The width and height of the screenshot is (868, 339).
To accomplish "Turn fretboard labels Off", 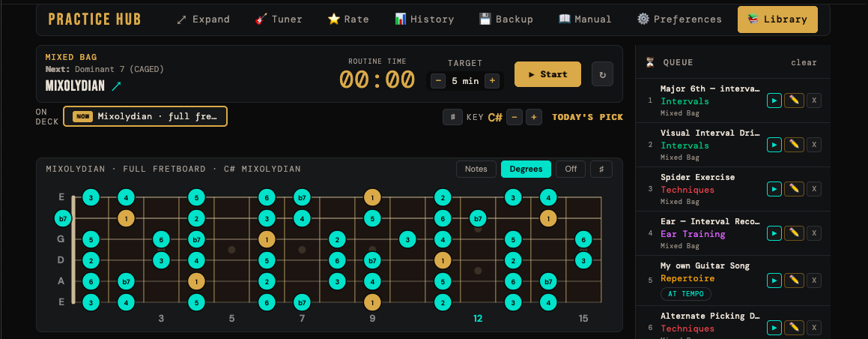I will (x=571, y=169).
